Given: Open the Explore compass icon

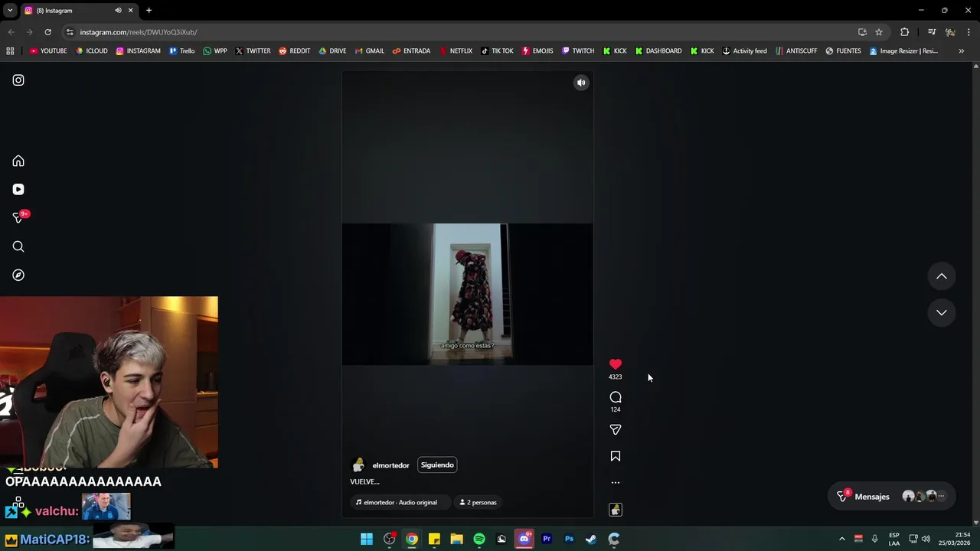Looking at the screenshot, I should (x=18, y=275).
